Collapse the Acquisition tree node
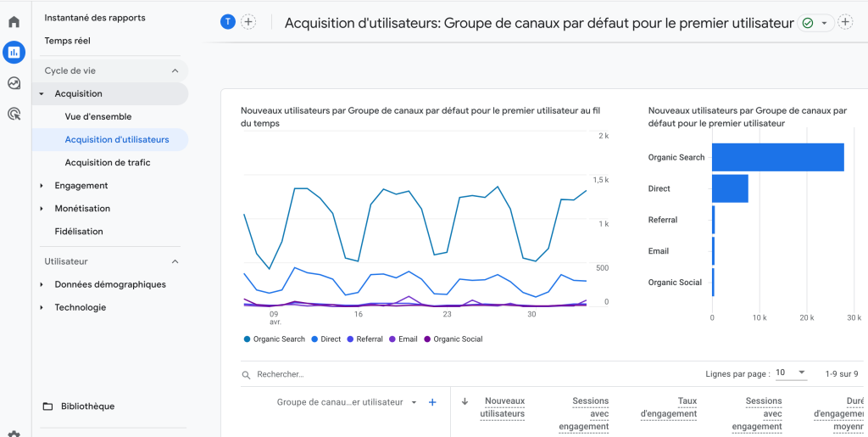 point(42,94)
